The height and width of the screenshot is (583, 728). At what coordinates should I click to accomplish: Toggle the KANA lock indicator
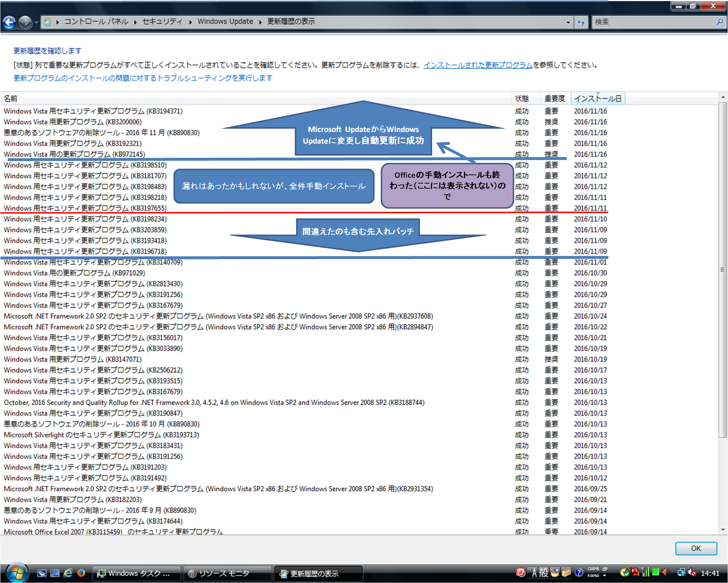coord(593,575)
